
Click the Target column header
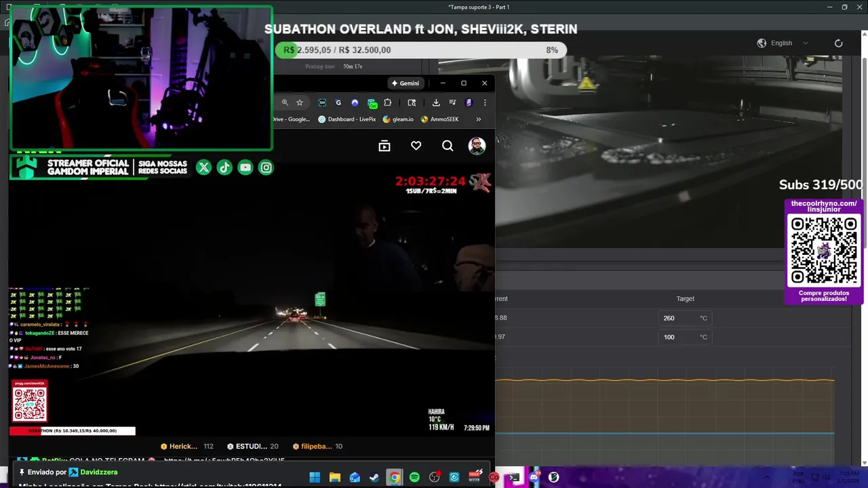(x=685, y=299)
